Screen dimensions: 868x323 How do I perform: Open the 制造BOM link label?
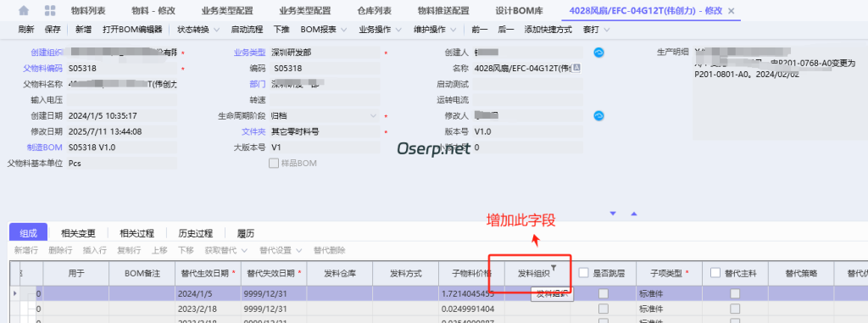46,148
